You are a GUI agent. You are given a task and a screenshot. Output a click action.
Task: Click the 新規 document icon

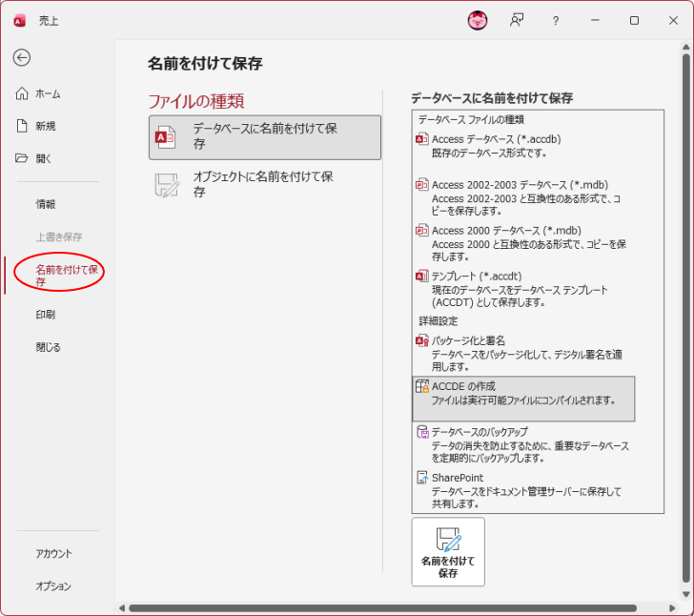click(22, 126)
